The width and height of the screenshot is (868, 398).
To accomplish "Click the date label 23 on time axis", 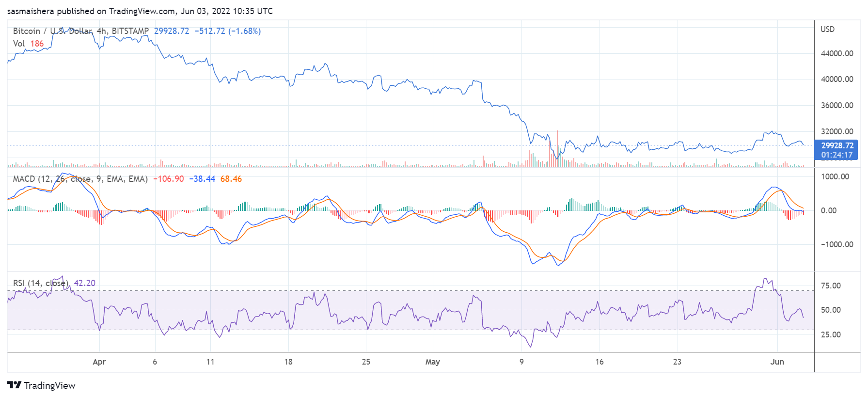I will coord(677,362).
